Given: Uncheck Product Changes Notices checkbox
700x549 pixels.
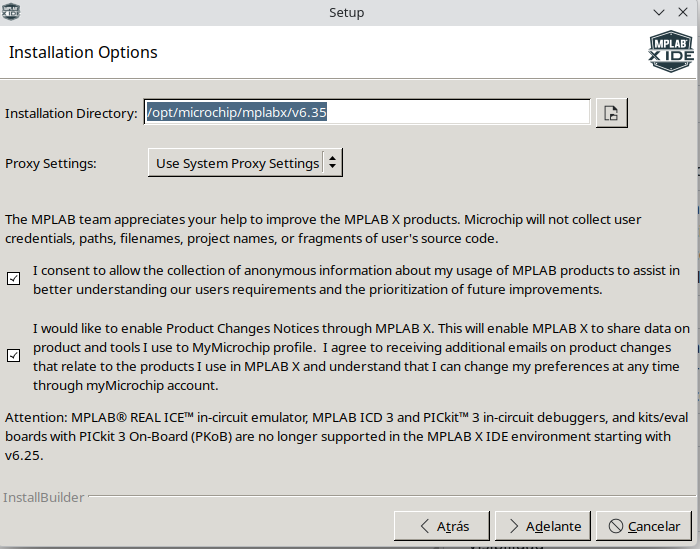Looking at the screenshot, I should [x=13, y=355].
